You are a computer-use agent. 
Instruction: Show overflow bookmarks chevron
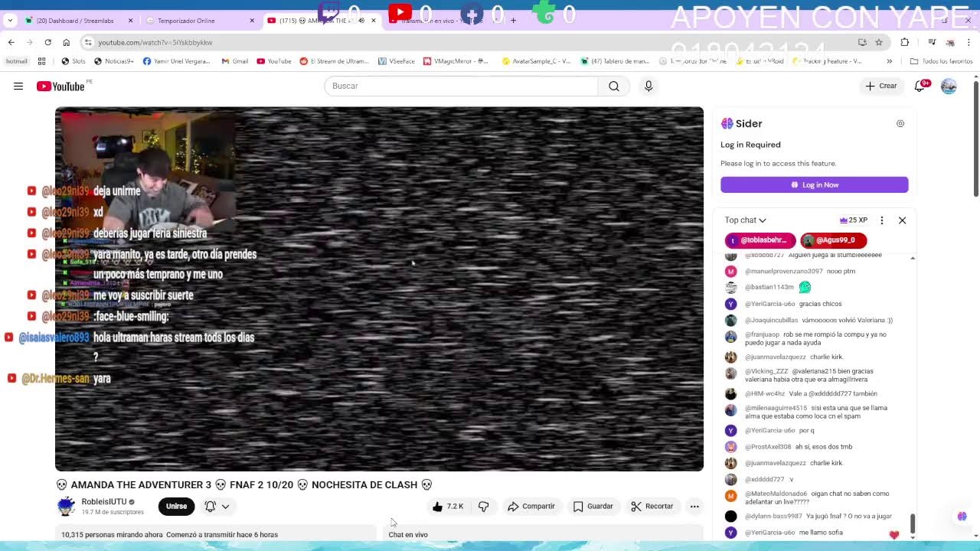click(x=890, y=61)
